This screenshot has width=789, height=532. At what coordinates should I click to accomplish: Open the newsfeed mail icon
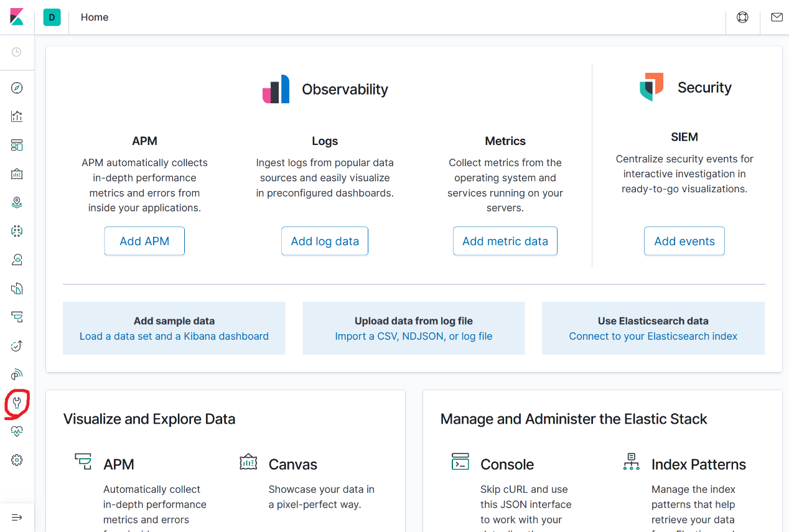click(777, 17)
